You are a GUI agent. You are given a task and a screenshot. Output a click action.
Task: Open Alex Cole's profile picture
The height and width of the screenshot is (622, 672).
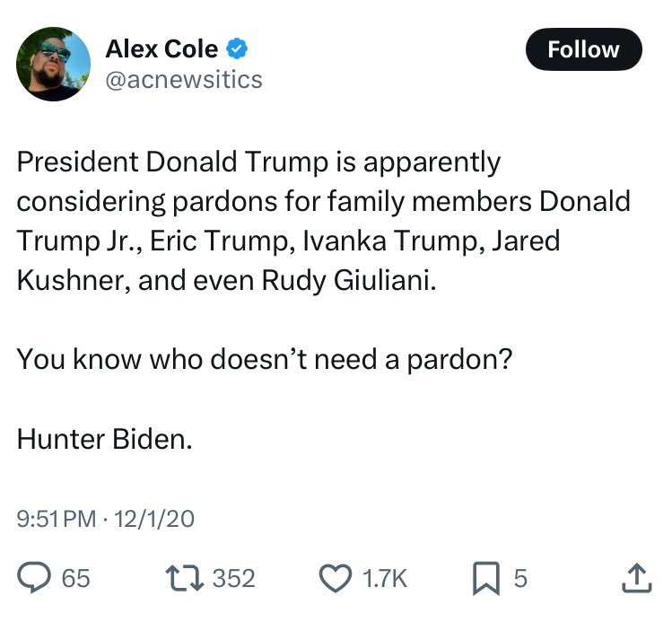[x=55, y=63]
